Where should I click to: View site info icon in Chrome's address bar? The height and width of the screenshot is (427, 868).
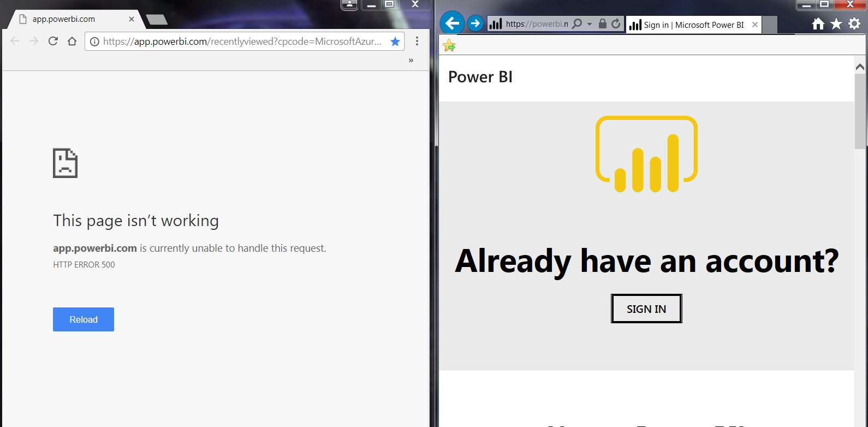[x=94, y=41]
